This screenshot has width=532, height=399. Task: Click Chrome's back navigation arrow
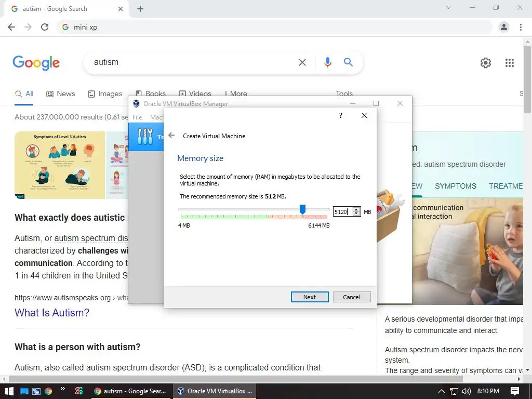(11, 27)
